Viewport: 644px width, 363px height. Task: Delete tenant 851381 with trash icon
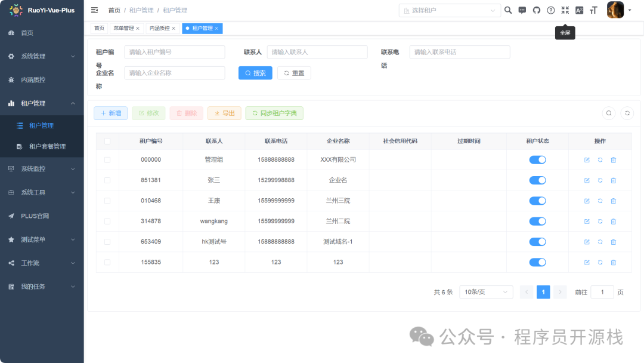(613, 180)
